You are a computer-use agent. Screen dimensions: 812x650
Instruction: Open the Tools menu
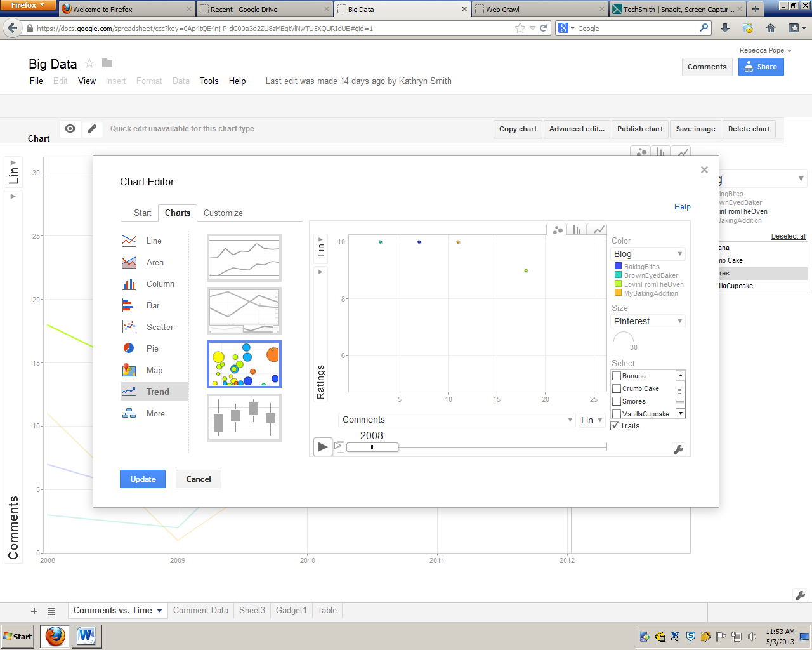click(x=209, y=81)
